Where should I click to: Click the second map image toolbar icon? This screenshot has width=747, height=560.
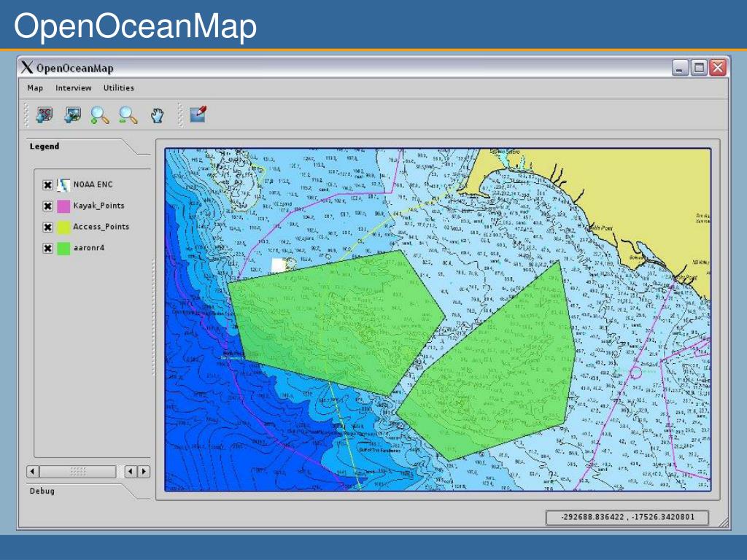(72, 114)
